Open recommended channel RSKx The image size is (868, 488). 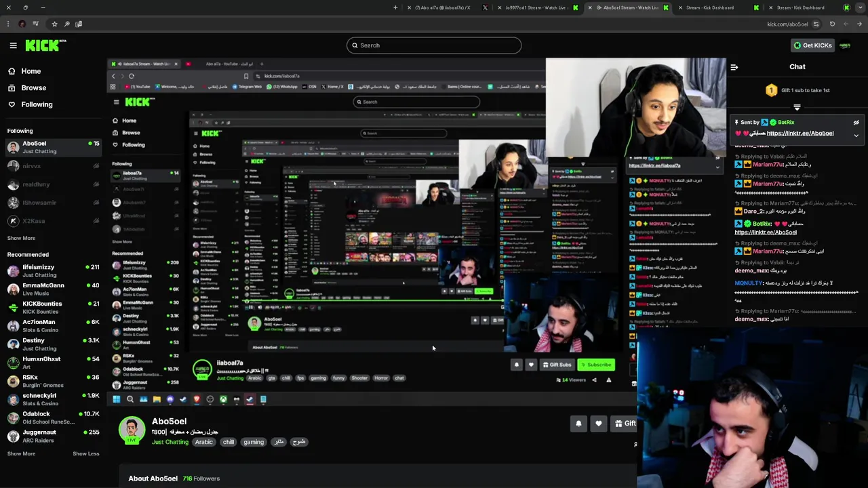(x=53, y=380)
